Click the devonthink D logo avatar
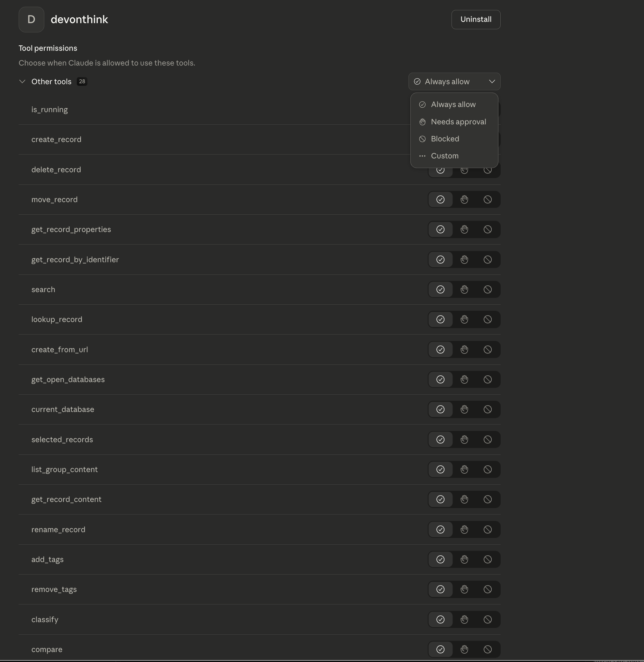The height and width of the screenshot is (662, 644). (x=31, y=20)
